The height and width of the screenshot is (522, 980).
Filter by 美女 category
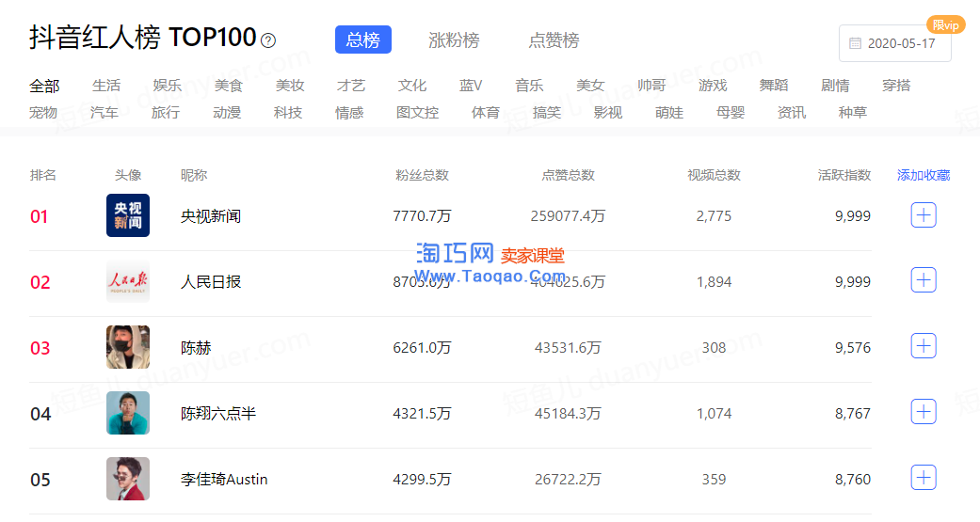590,86
